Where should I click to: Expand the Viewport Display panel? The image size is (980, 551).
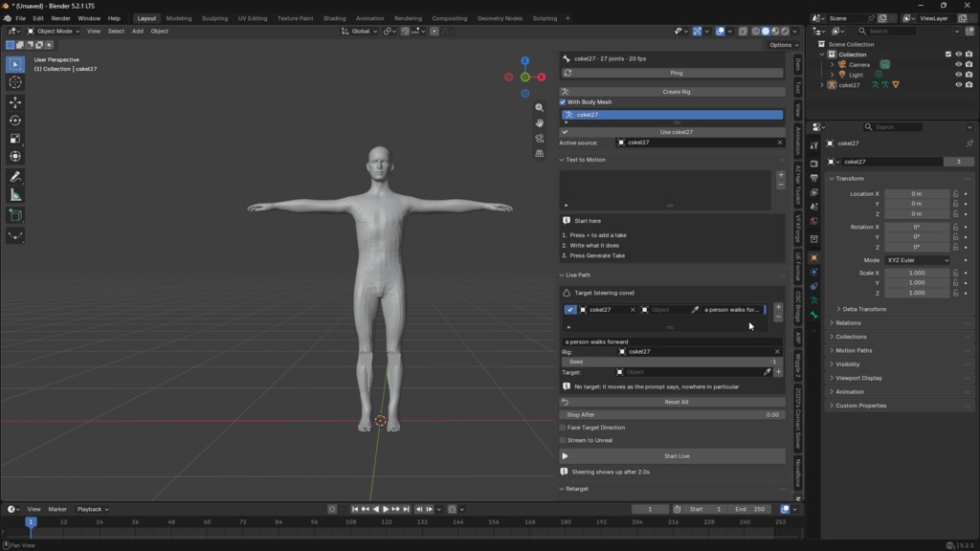point(858,378)
